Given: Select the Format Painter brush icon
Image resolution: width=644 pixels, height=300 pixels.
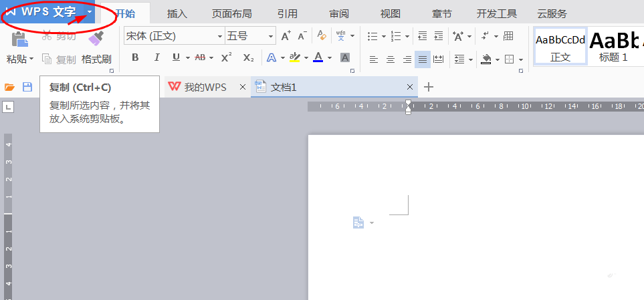Looking at the screenshot, I should click(x=96, y=39).
